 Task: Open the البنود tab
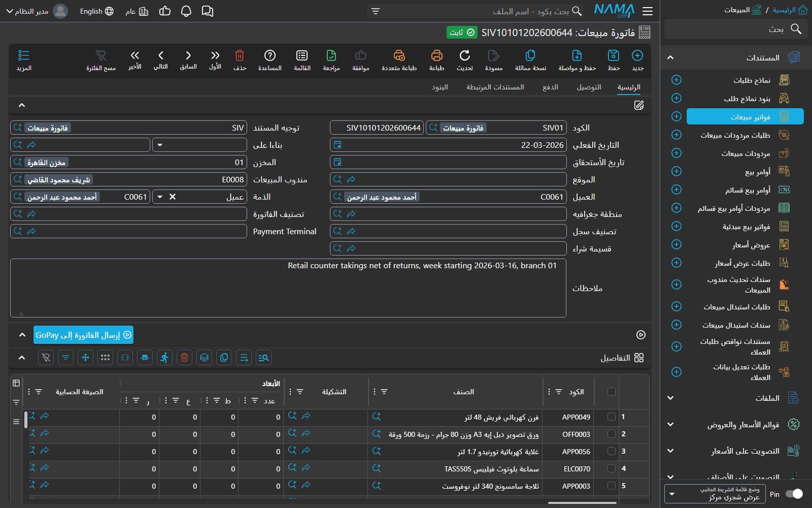tap(440, 87)
